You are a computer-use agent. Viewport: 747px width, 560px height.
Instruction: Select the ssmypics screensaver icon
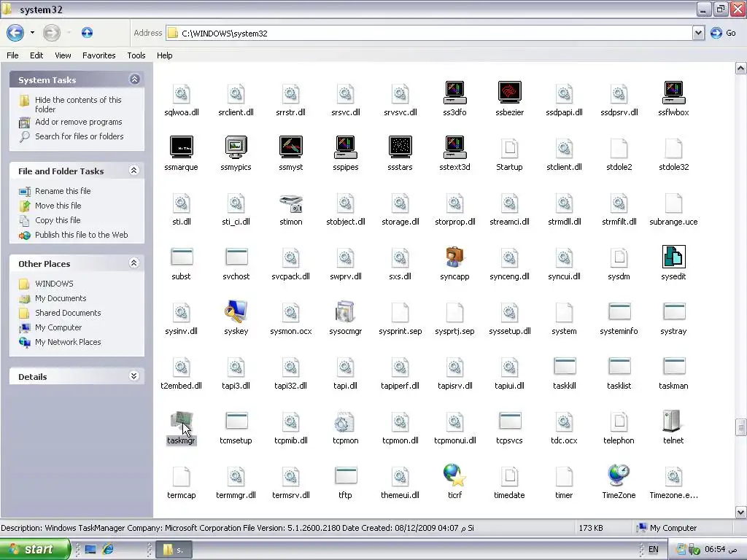[236, 147]
